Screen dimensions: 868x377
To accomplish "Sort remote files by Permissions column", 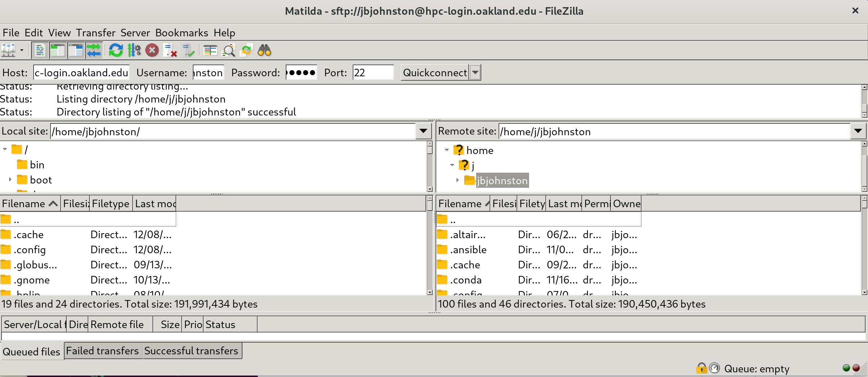I will point(597,204).
